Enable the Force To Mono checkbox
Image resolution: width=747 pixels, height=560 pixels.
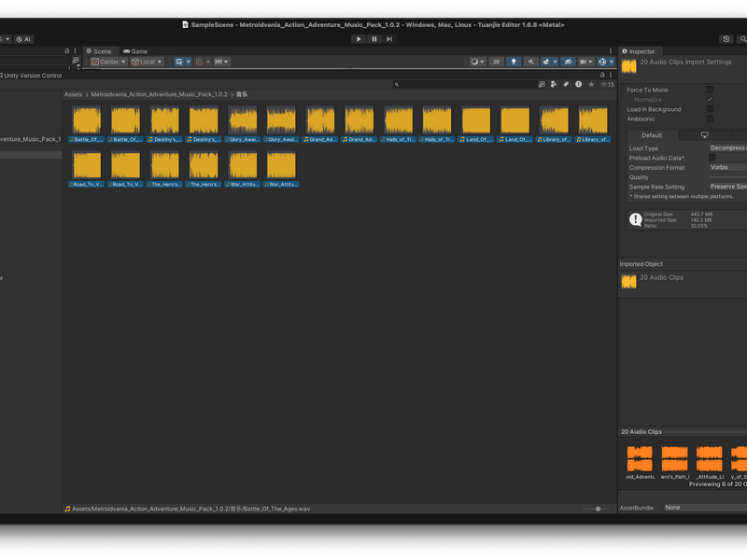click(x=710, y=90)
